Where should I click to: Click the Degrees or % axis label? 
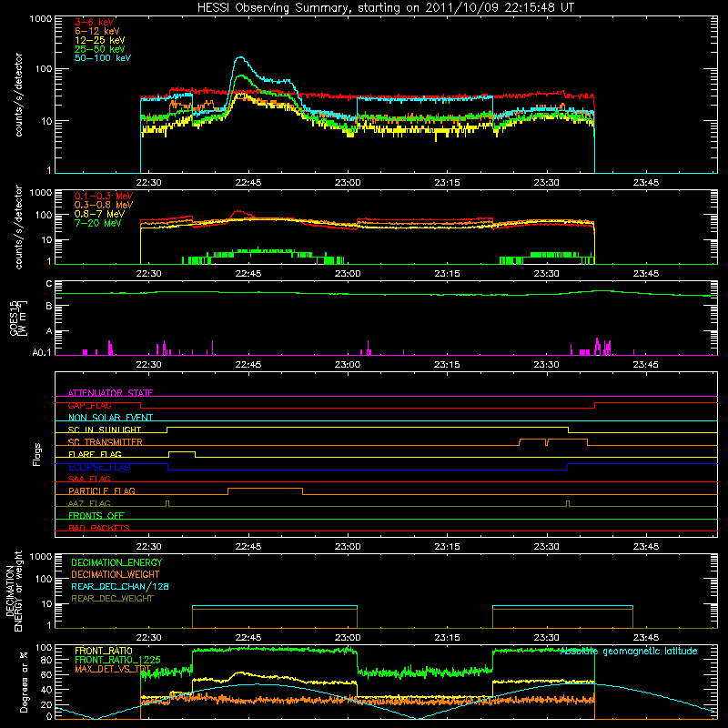tap(24, 682)
